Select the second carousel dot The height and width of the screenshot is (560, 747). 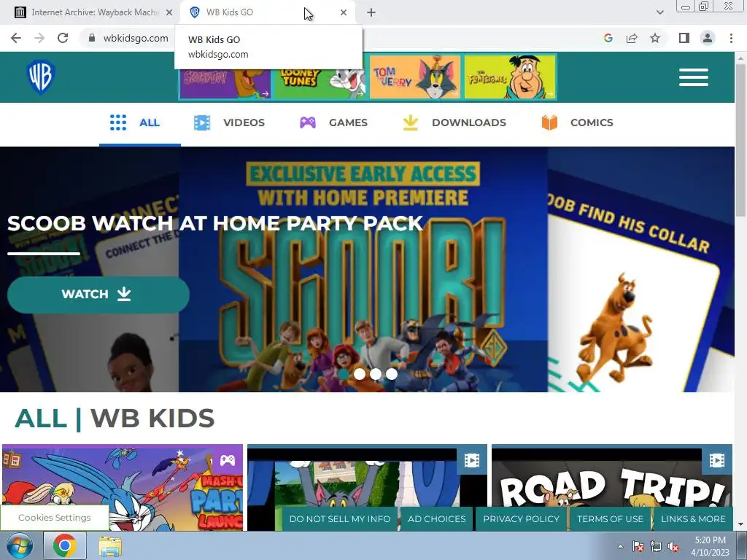pos(360,374)
